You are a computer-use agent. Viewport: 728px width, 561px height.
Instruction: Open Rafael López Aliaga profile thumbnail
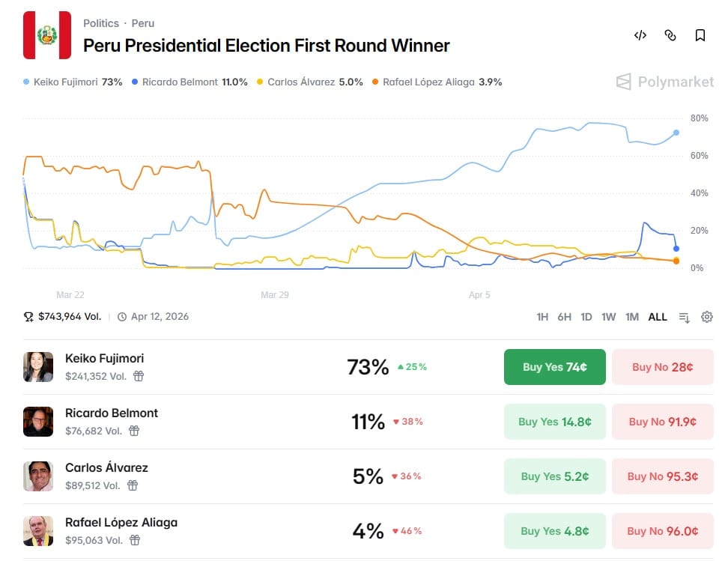[x=38, y=531]
